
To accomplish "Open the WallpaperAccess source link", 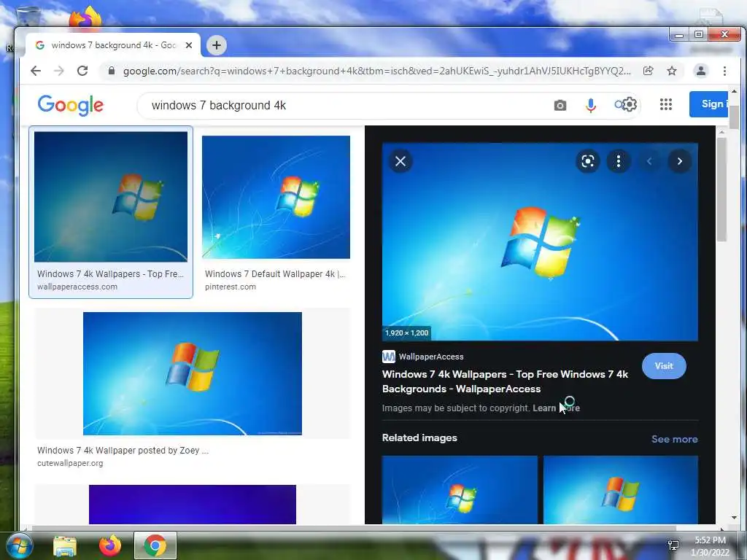I will (x=422, y=356).
